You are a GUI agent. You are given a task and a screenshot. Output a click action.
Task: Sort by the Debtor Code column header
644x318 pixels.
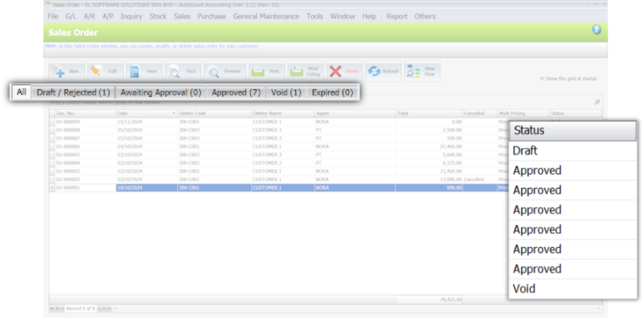(215, 114)
